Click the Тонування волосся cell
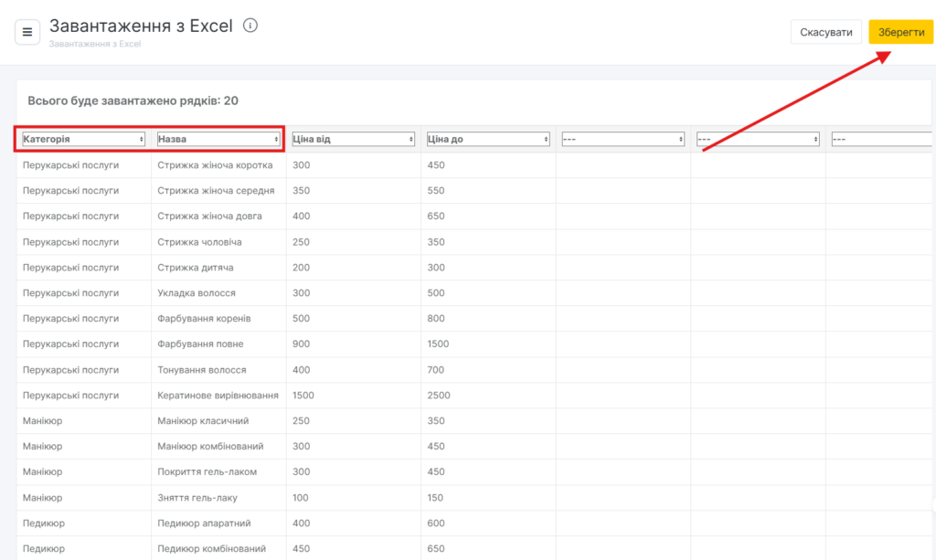936x560 pixels. 202,370
